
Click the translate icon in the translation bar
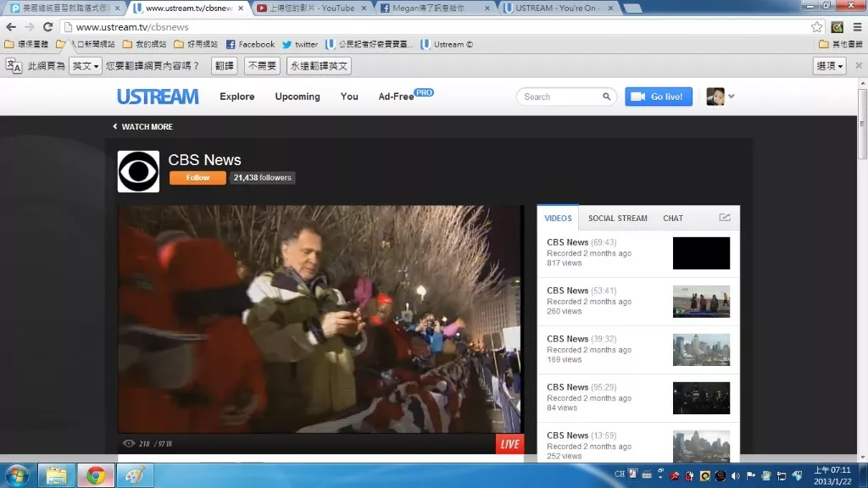[x=14, y=66]
